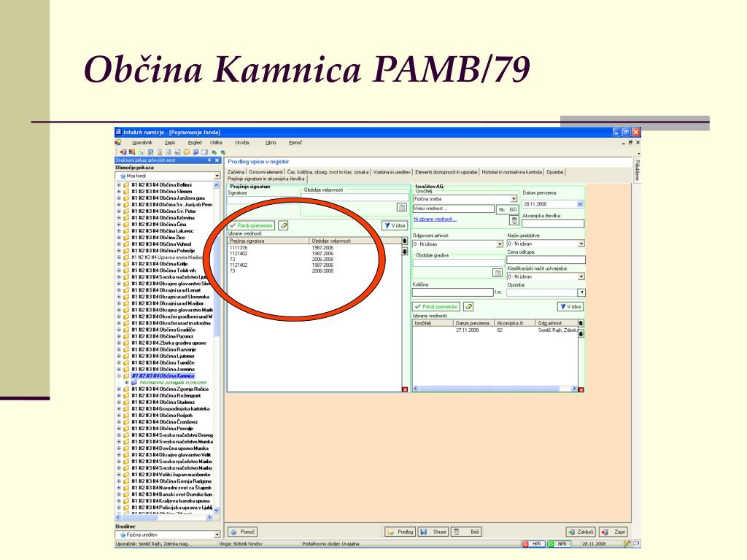Switch to the Začetna tab

tap(236, 172)
